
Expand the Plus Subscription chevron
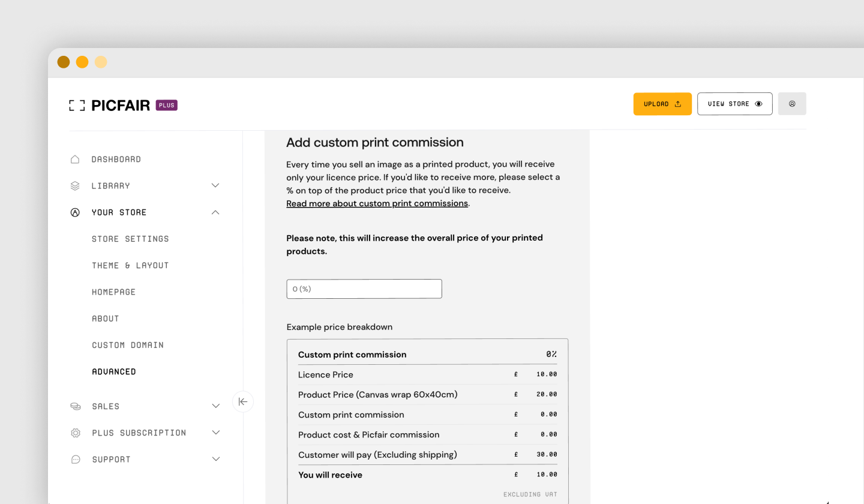pos(216,433)
